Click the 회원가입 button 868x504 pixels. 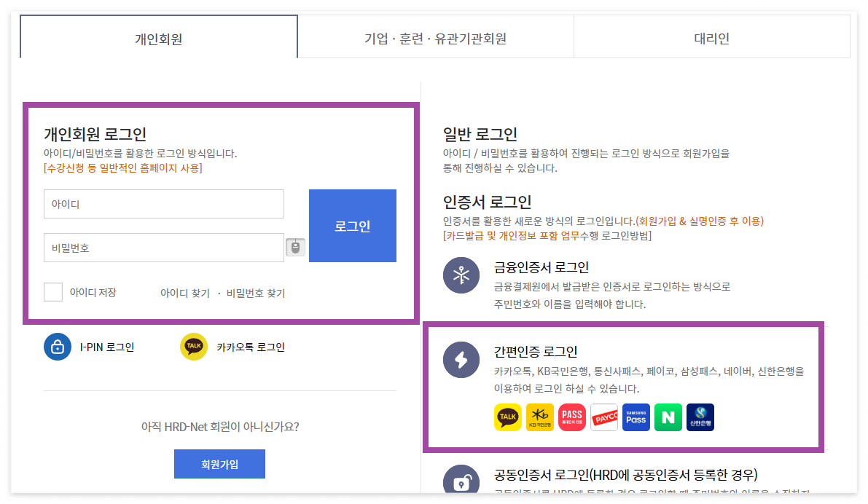[x=219, y=464]
